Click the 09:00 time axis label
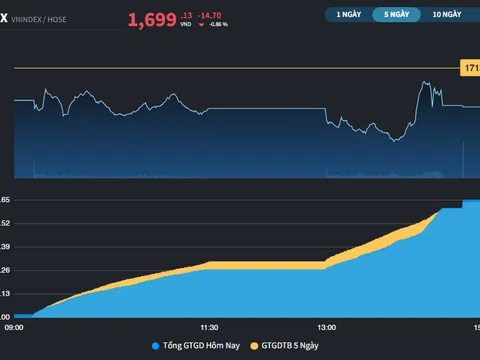The width and height of the screenshot is (480, 360). pos(14,328)
